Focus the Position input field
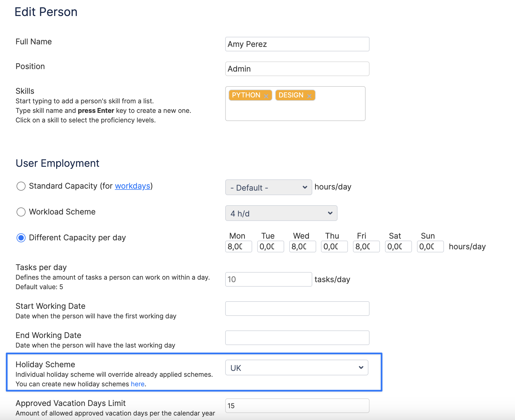This screenshot has height=420, width=515. pos(297,69)
